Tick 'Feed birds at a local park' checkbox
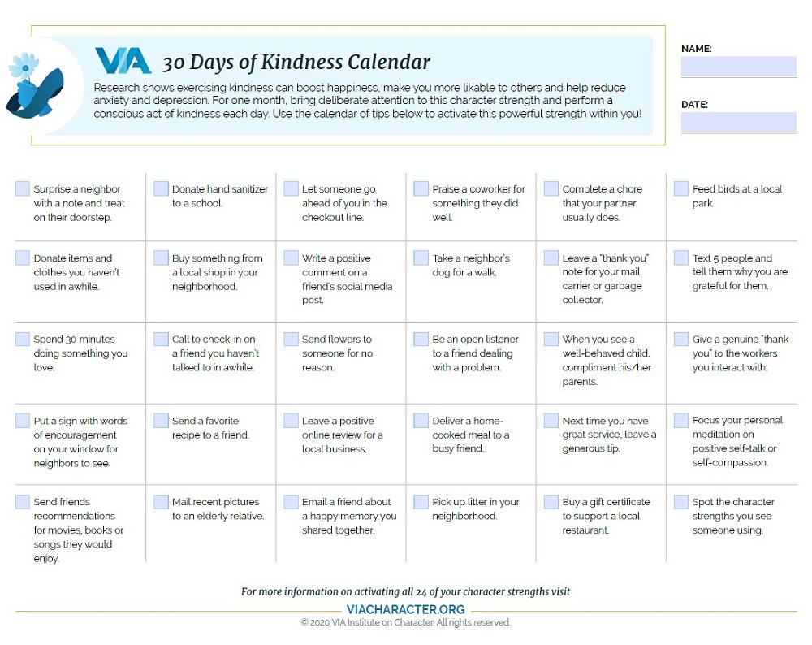Screen dimensions: 812x645 [681, 189]
